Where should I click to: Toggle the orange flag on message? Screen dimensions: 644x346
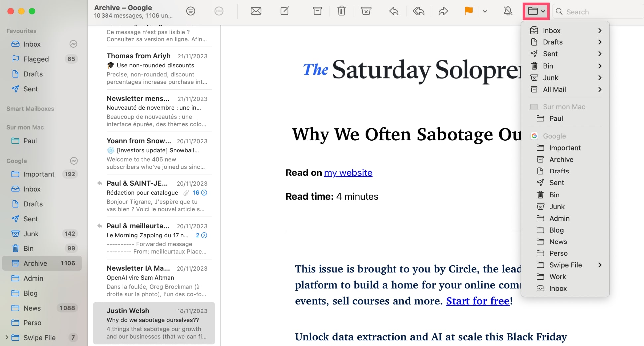point(468,11)
